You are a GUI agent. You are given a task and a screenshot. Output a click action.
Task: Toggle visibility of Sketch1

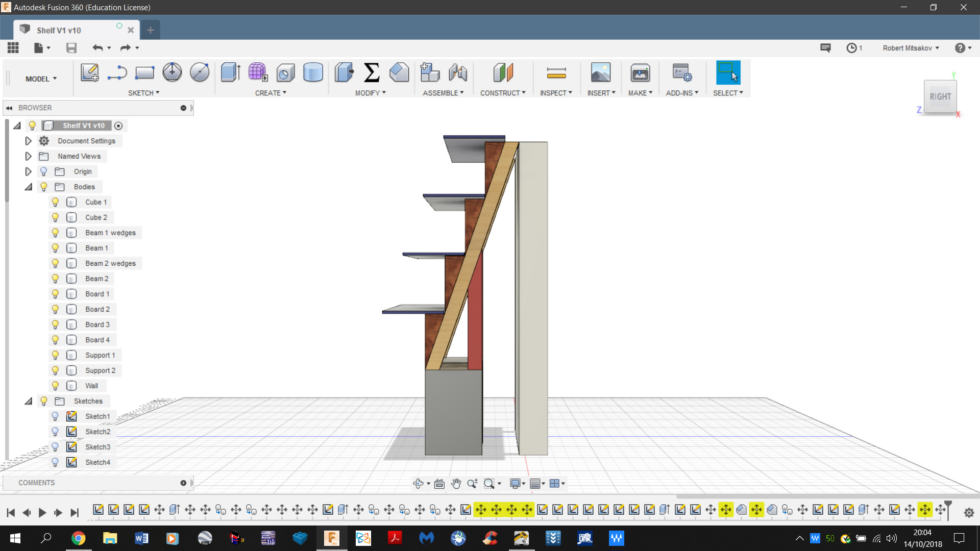tap(55, 416)
